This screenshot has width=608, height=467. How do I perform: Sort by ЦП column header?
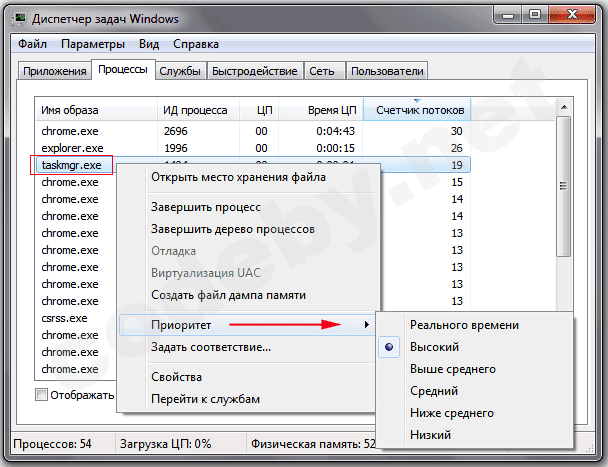tap(259, 110)
